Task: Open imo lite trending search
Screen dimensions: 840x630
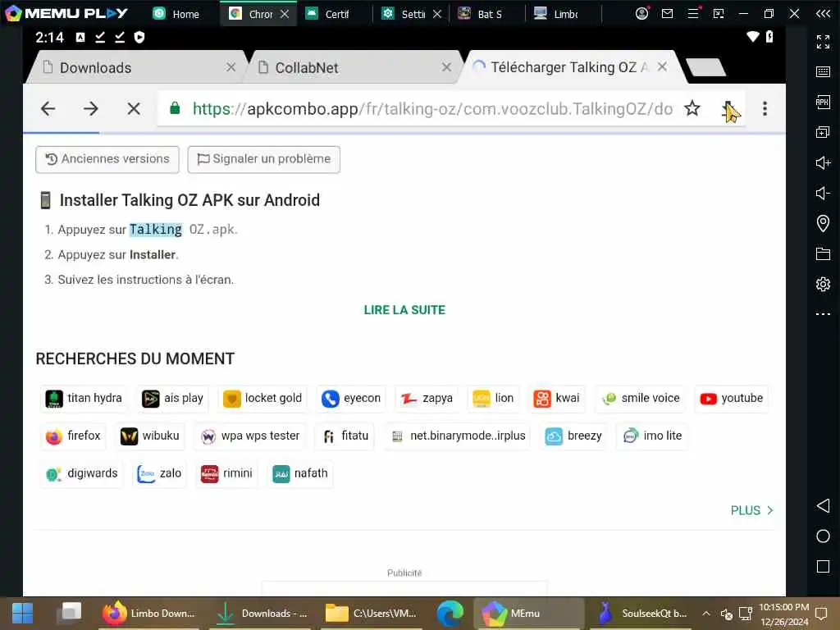Action: pyautogui.click(x=652, y=436)
